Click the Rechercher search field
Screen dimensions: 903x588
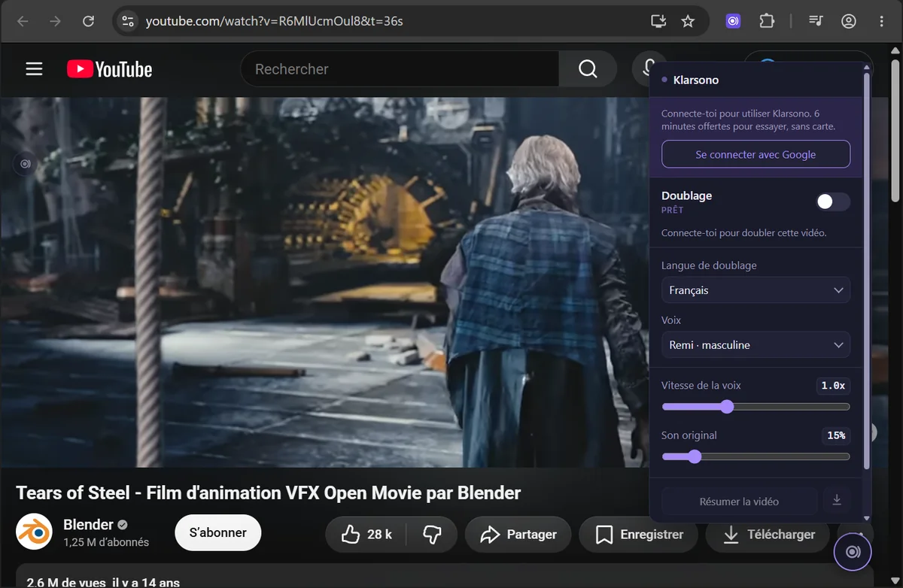click(x=399, y=69)
